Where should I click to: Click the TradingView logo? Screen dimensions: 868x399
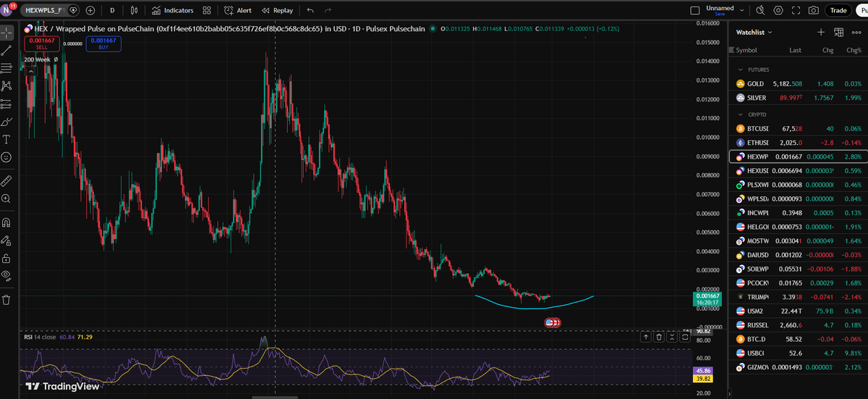[x=63, y=386]
